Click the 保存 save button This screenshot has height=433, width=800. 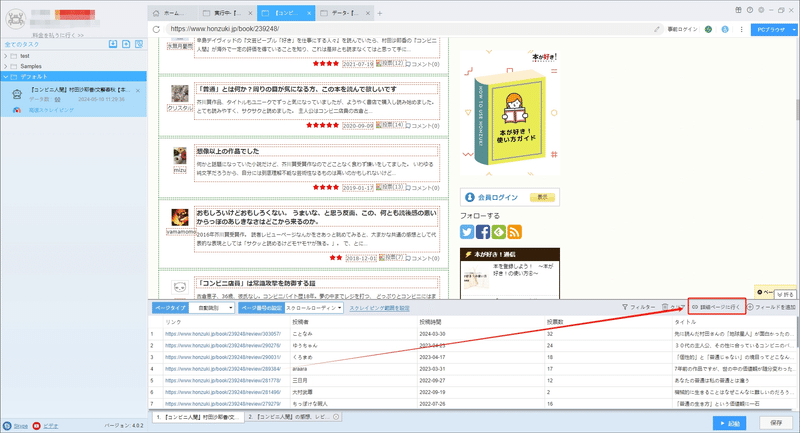point(776,423)
